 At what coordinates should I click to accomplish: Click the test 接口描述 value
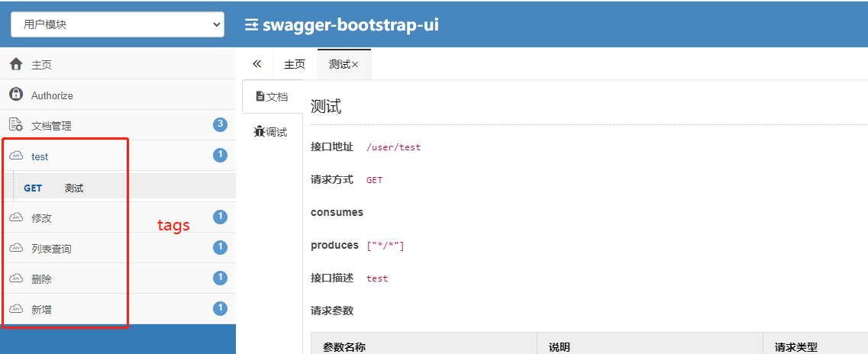(x=377, y=278)
